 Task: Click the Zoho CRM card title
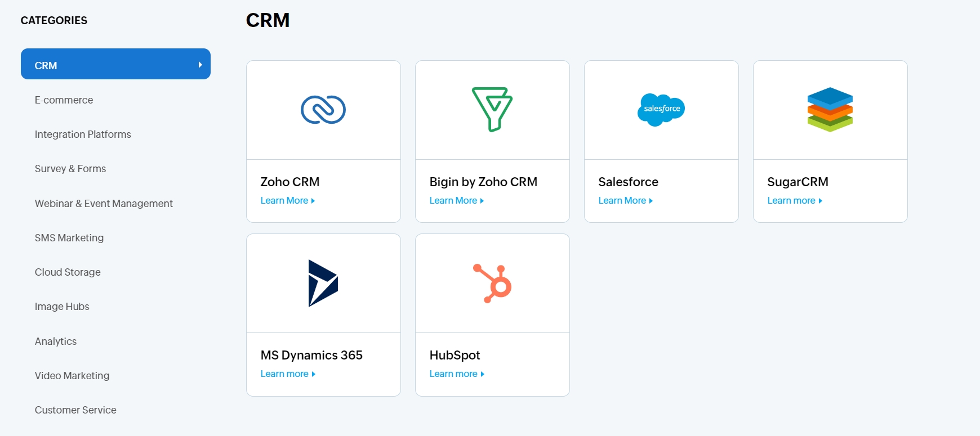pos(290,182)
